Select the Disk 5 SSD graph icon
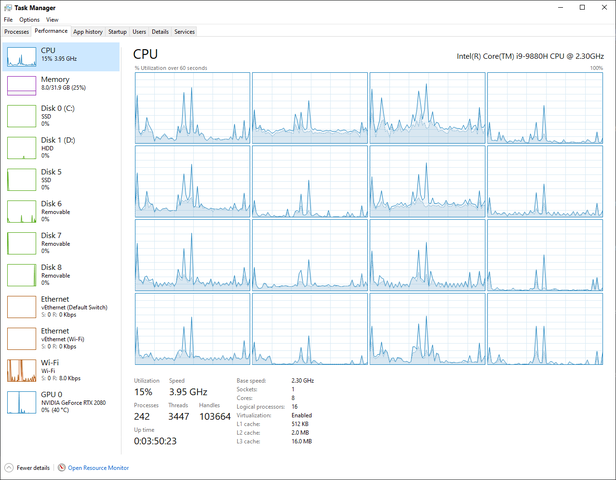This screenshot has height=480, width=616. (22, 180)
